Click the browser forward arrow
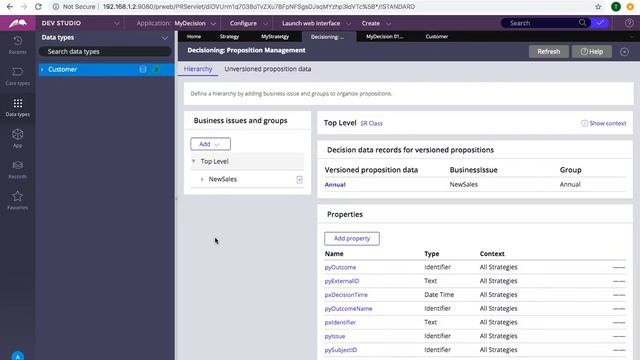640x360 pixels. pyautogui.click(x=24, y=7)
